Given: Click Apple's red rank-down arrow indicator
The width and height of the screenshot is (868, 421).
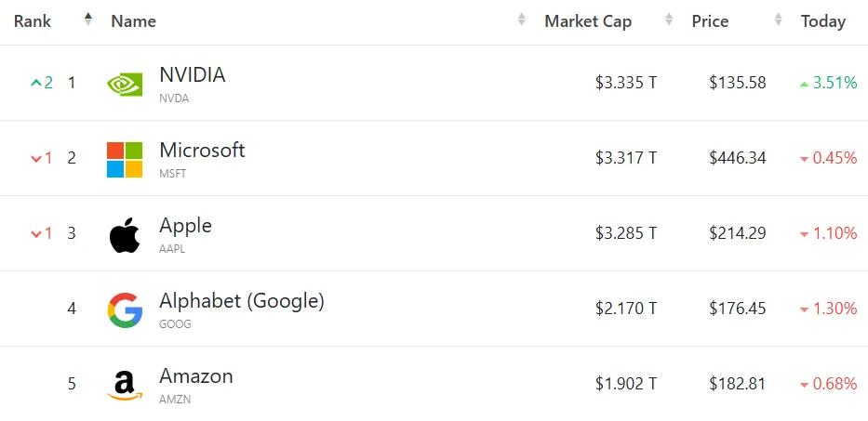Looking at the screenshot, I should [x=36, y=233].
